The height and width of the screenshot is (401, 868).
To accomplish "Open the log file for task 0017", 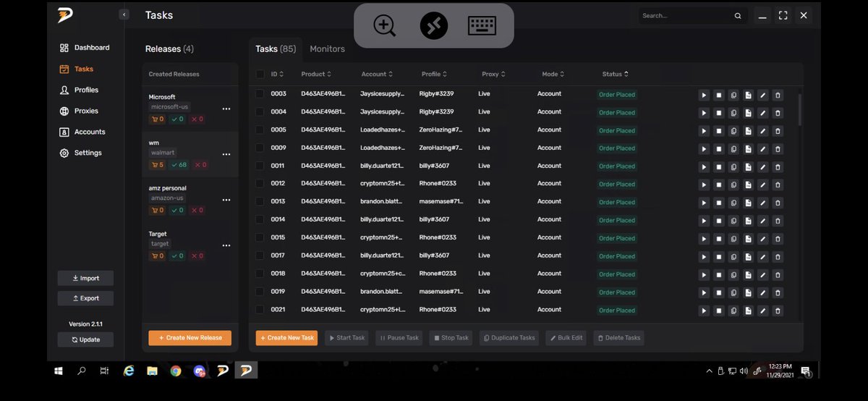I will 748,257.
